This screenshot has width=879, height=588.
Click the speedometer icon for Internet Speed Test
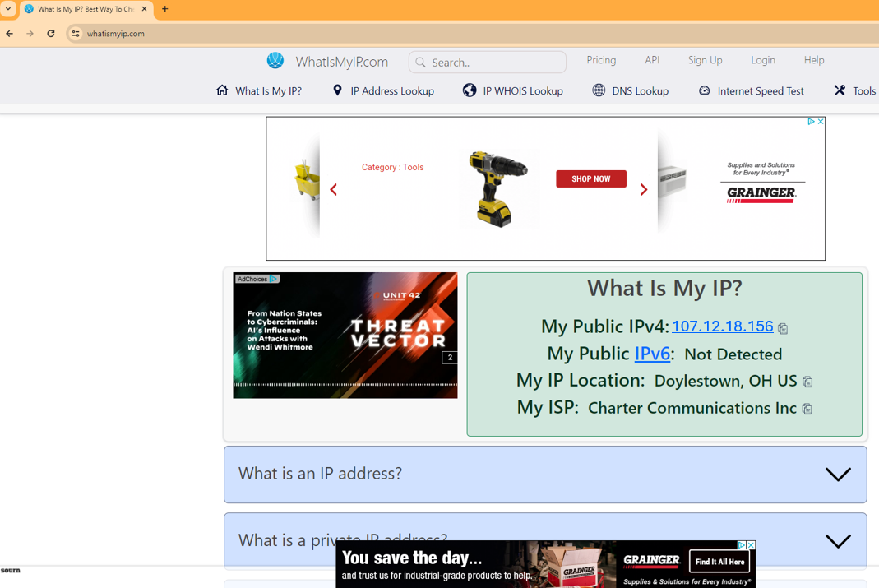[704, 90]
